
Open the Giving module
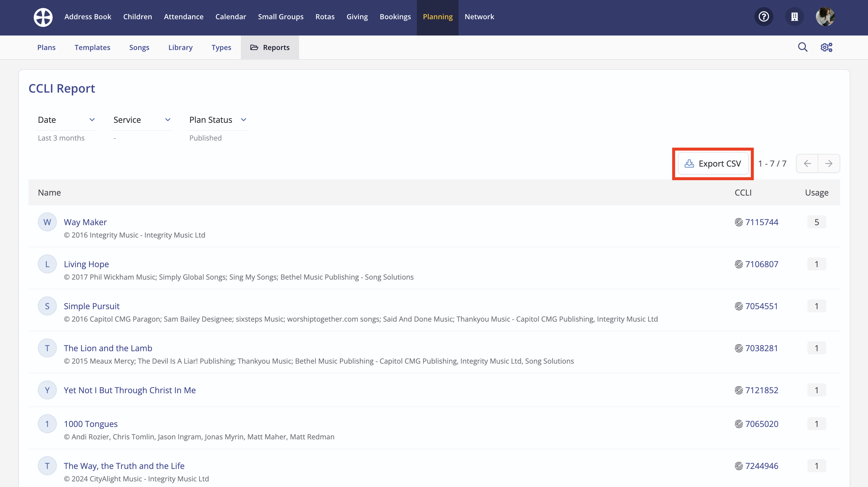coord(357,17)
